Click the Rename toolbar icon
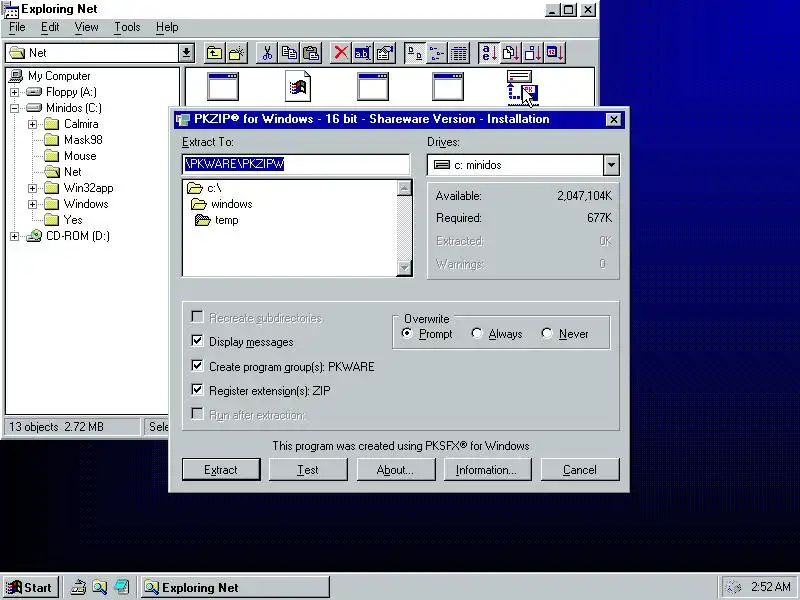 pyautogui.click(x=362, y=53)
